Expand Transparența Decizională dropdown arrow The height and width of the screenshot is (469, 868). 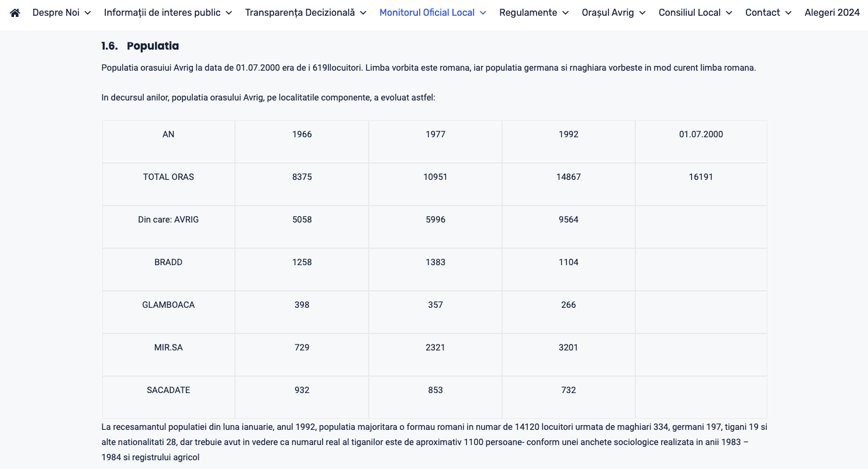(363, 13)
